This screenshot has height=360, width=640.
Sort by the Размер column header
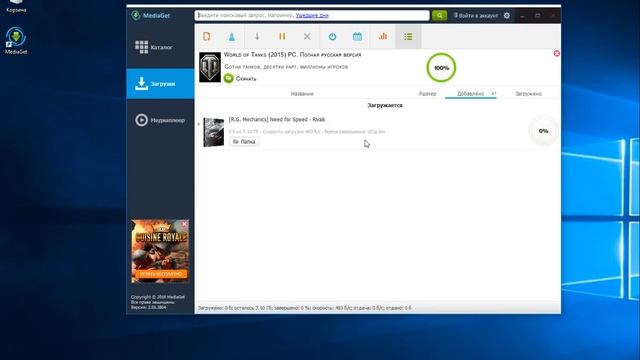click(427, 93)
